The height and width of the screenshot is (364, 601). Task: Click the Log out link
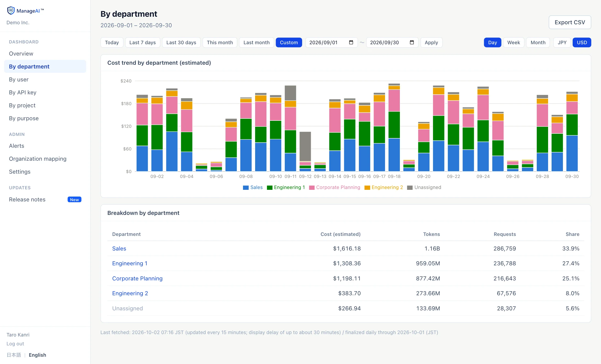(15, 344)
